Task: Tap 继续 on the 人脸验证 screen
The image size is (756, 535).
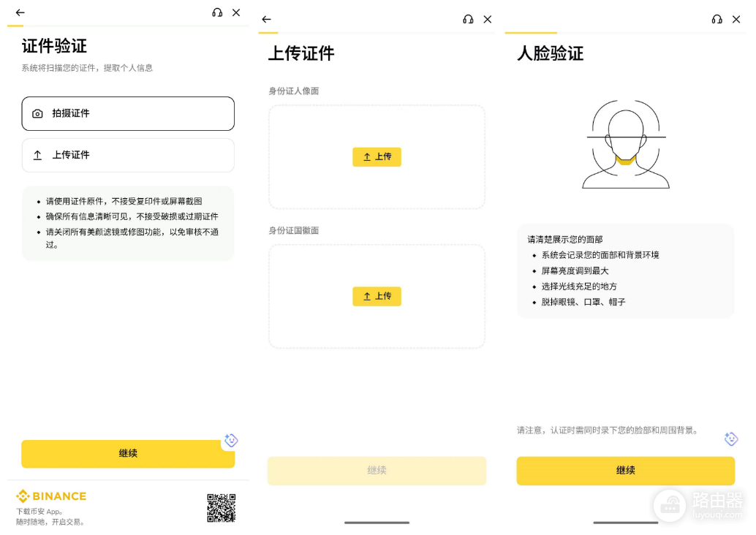Action: (625, 471)
